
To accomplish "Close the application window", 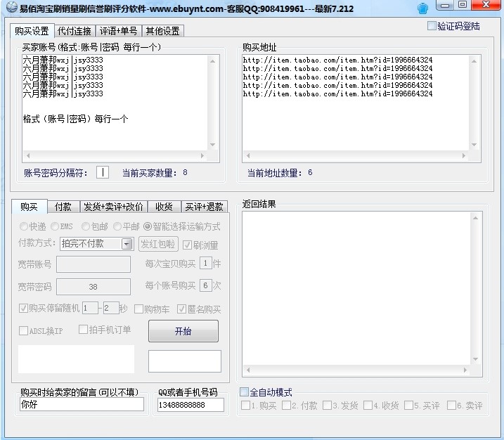I will 486,5.
